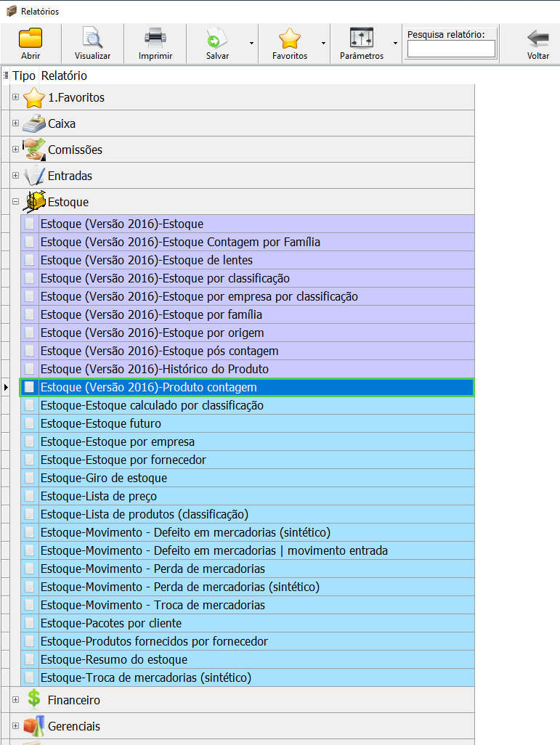Tick checkbox for Estoque-Giro de estoque

pyautogui.click(x=29, y=478)
